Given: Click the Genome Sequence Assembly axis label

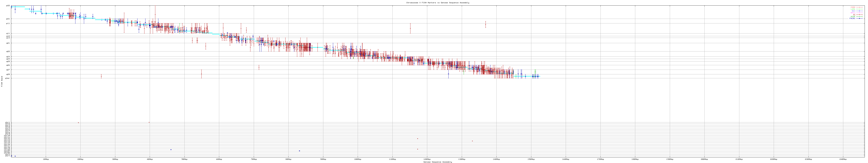Looking at the screenshot, I should [x=437, y=162].
